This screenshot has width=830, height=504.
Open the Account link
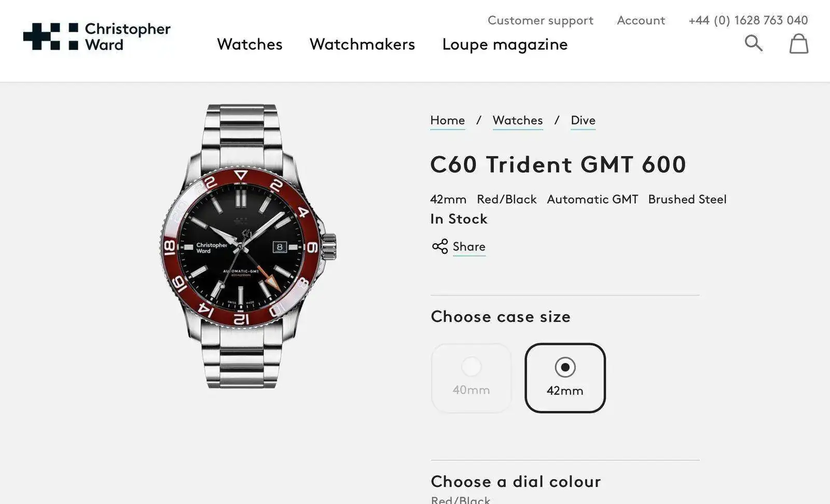pos(641,20)
